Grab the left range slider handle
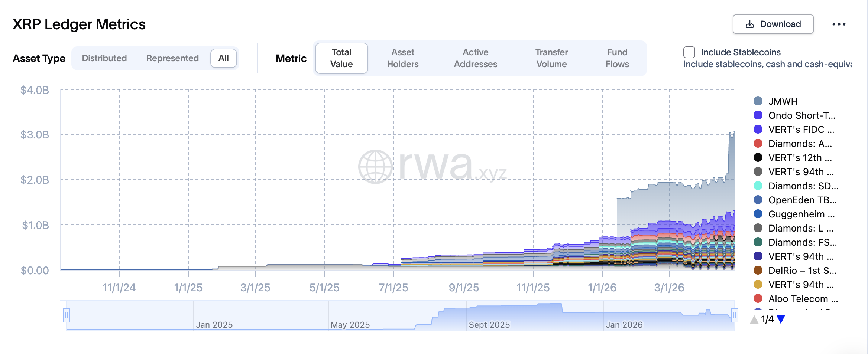Screen dimensions: 868x354 (x=67, y=315)
